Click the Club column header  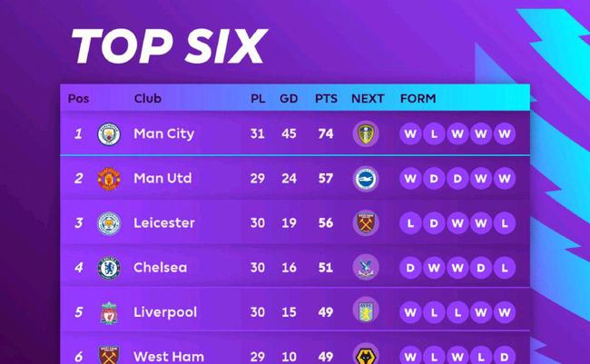[147, 98]
